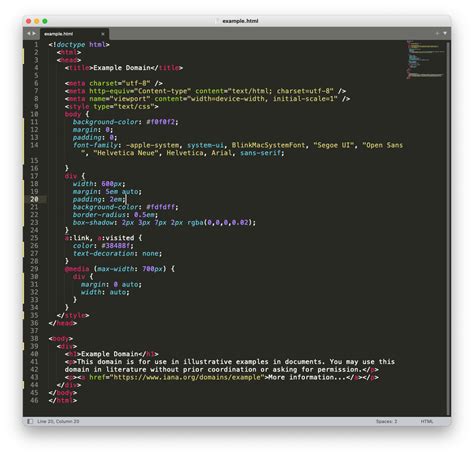Screen dimensions: 474x456
Task: Click '5em auto' margin value on line 19
Action: 122,192
